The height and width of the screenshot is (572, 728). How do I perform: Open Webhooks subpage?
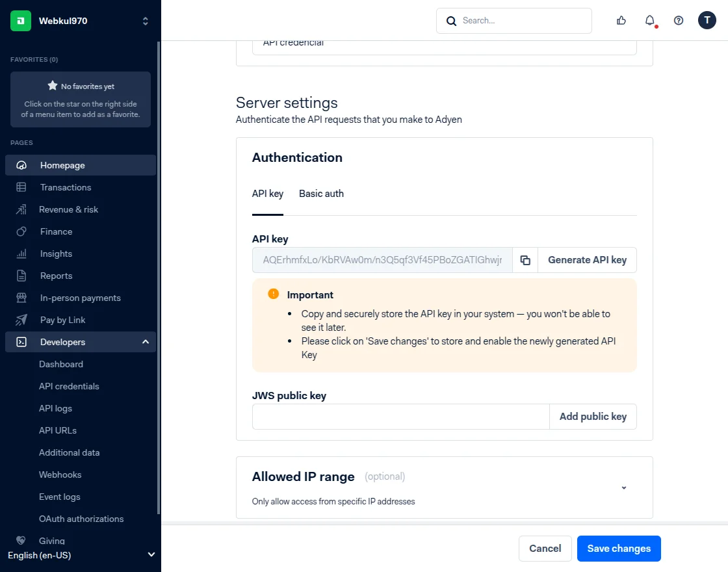[x=60, y=474]
